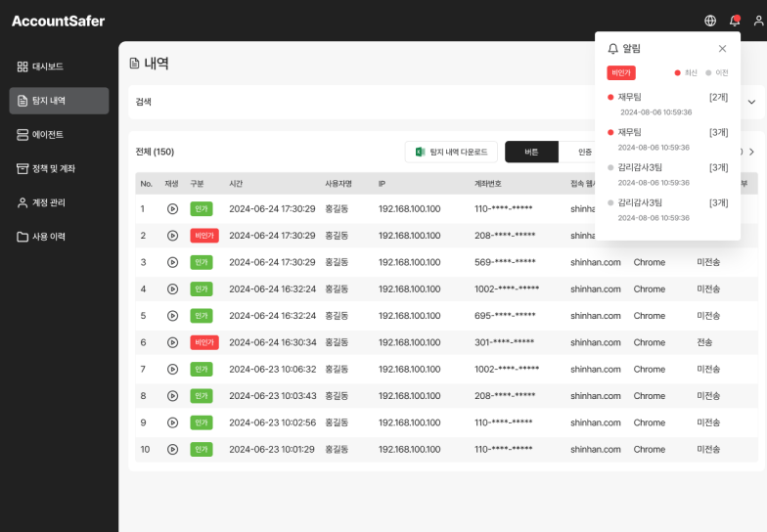This screenshot has width=767, height=532.
Task: Play recording for row 1
Action: 172,209
